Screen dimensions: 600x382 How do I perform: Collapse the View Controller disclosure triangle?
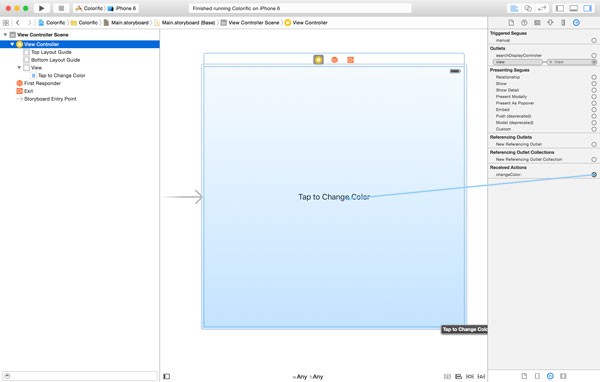click(x=12, y=44)
